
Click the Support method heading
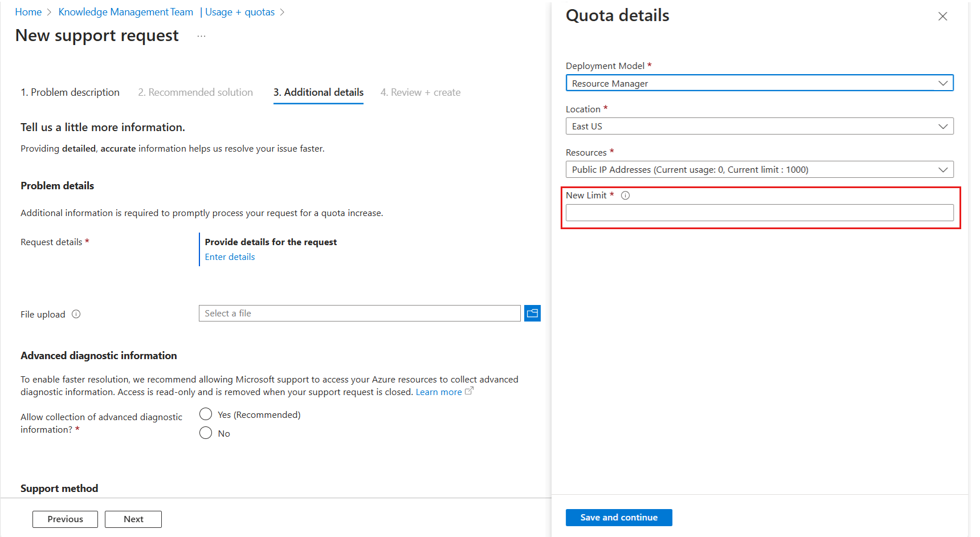click(x=59, y=489)
